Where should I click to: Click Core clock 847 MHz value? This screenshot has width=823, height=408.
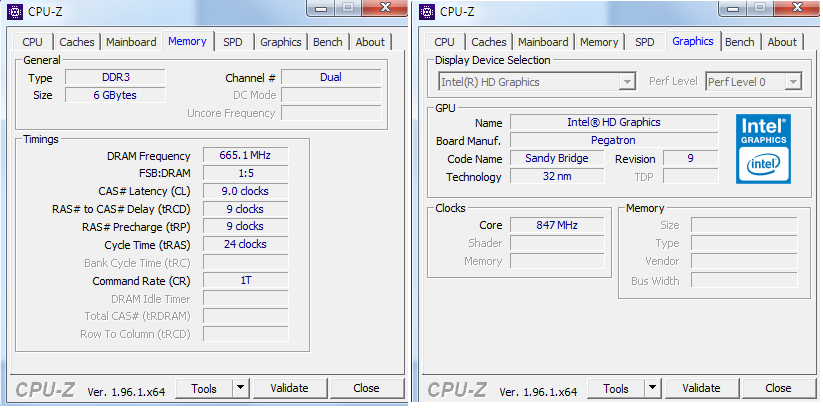click(x=557, y=226)
